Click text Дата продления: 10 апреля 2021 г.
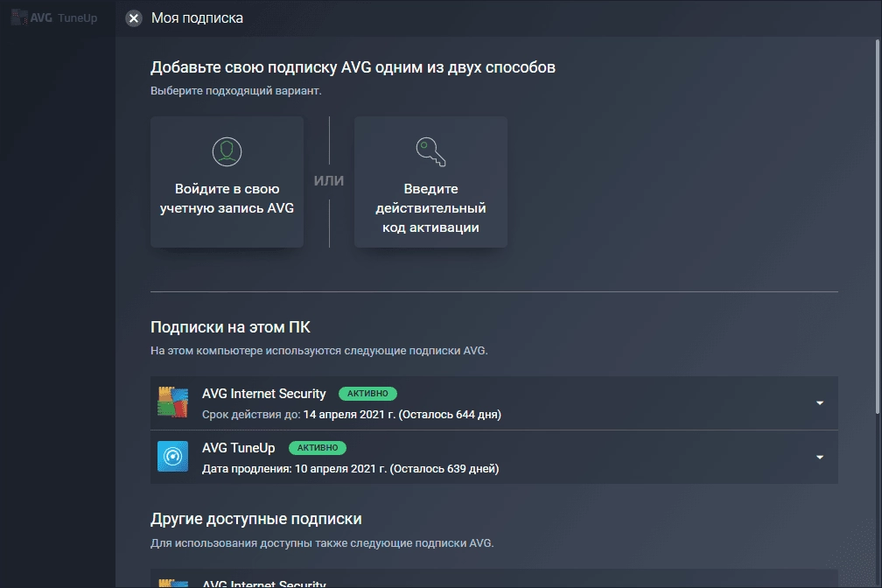The width and height of the screenshot is (882, 588). click(295, 469)
